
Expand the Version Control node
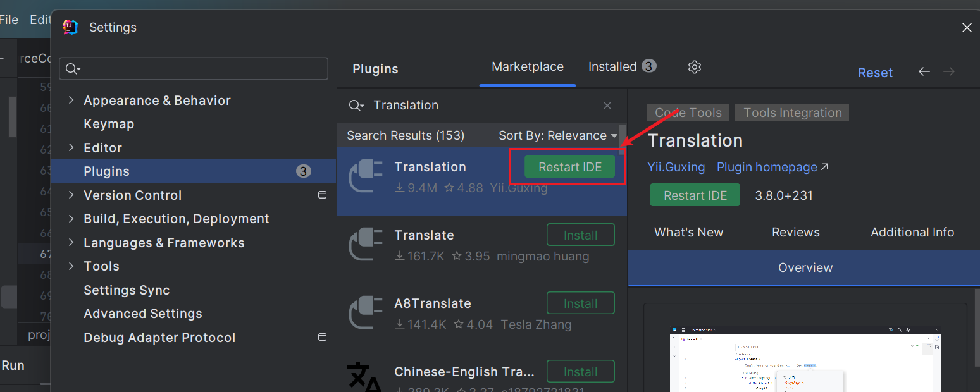pyautogui.click(x=71, y=195)
